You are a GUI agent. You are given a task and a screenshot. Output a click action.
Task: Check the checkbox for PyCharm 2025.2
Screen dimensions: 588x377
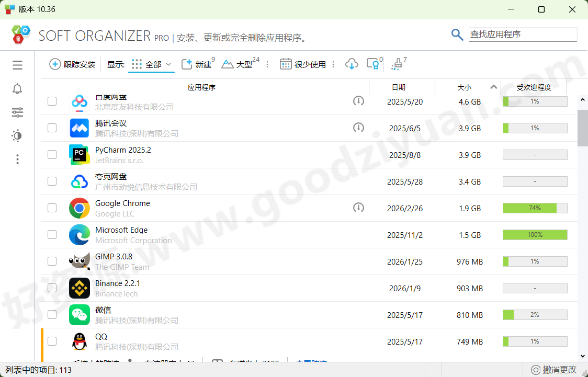coord(52,154)
